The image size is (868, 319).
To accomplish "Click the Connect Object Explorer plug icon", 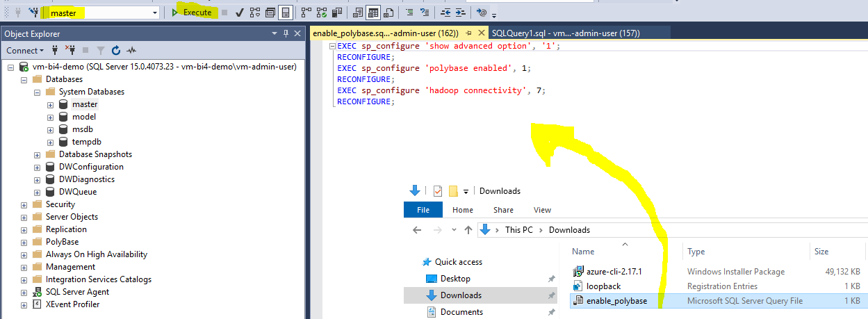I will coord(55,51).
